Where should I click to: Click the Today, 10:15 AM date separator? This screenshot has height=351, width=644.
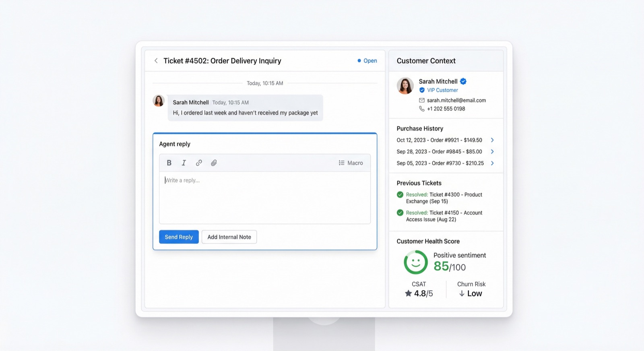click(265, 83)
